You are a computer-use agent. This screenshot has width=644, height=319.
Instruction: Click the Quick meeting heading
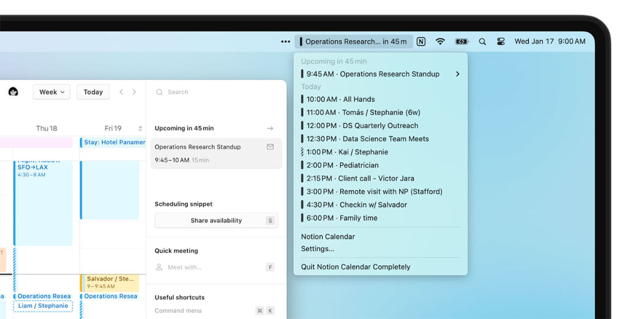pyautogui.click(x=176, y=251)
